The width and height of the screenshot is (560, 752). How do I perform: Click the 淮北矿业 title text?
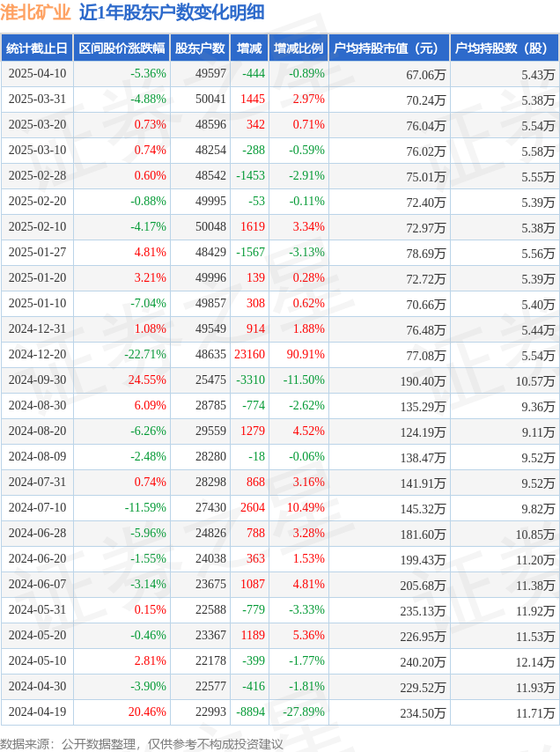[x=35, y=12]
